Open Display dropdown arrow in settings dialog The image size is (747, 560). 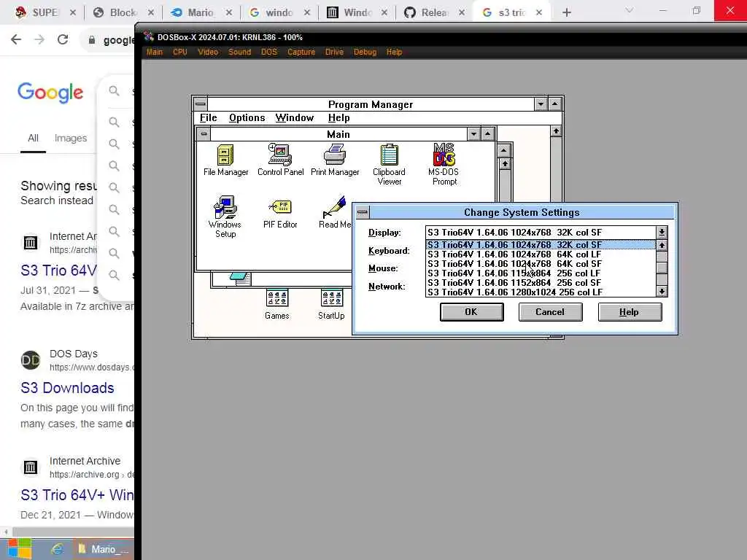pos(662,233)
